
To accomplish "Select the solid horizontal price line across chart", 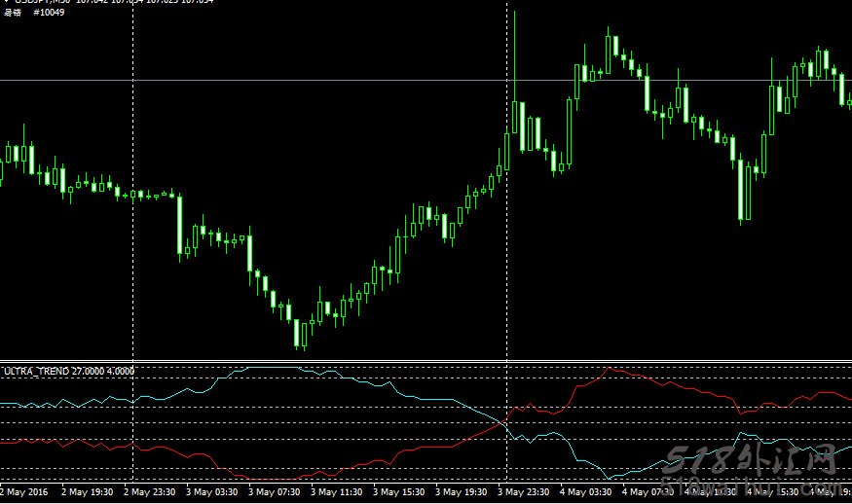I will click(292, 80).
